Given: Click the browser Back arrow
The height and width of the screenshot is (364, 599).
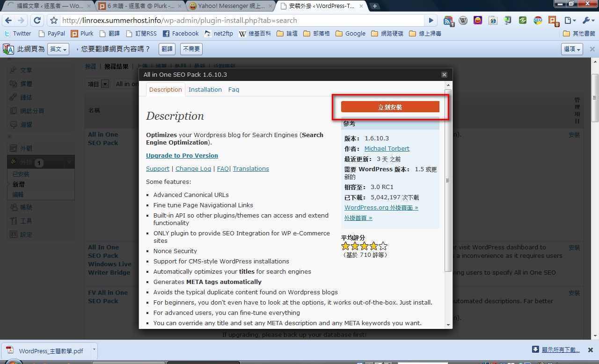Looking at the screenshot, I should tap(8, 21).
